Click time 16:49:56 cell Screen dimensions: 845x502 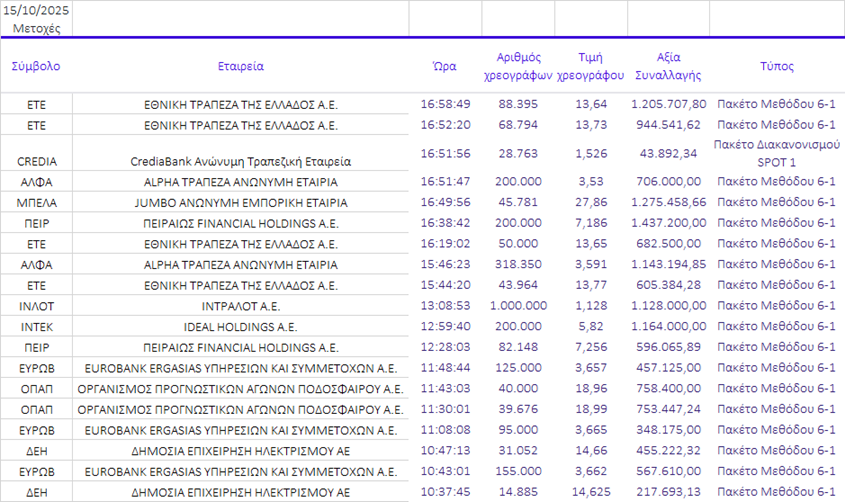(445, 202)
